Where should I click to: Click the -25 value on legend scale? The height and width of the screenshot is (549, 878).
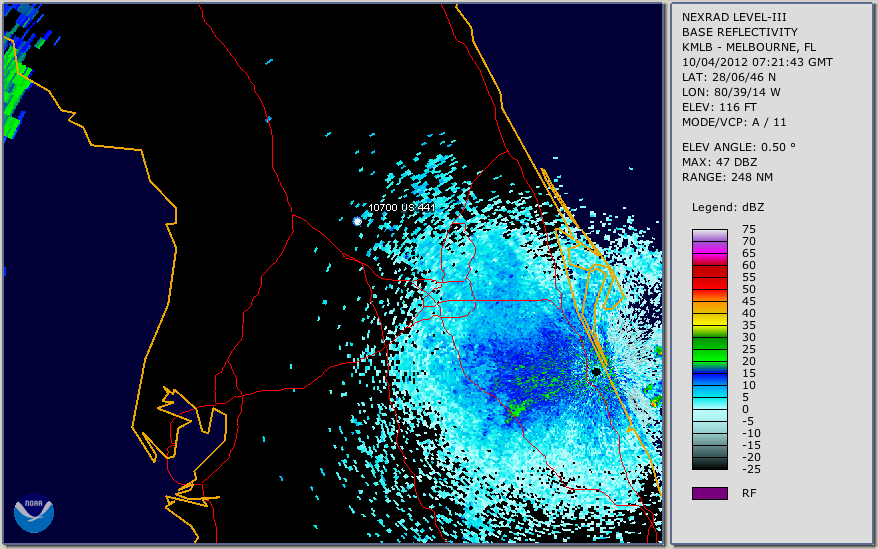[x=751, y=469]
